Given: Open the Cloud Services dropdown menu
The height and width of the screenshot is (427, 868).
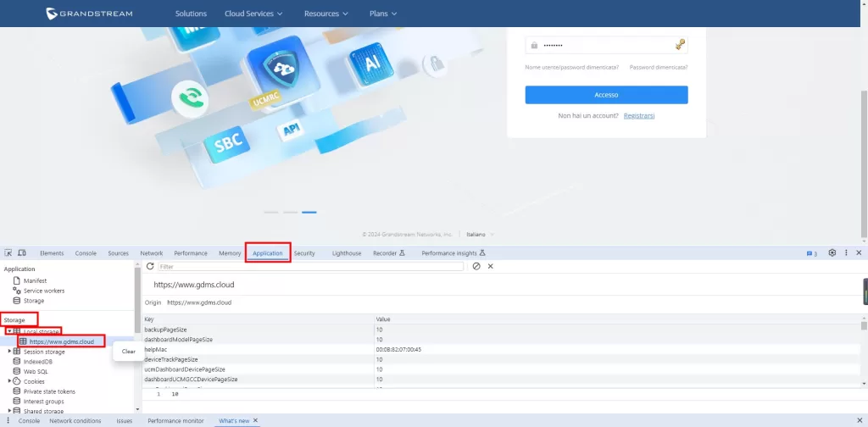Looking at the screenshot, I should tap(253, 14).
